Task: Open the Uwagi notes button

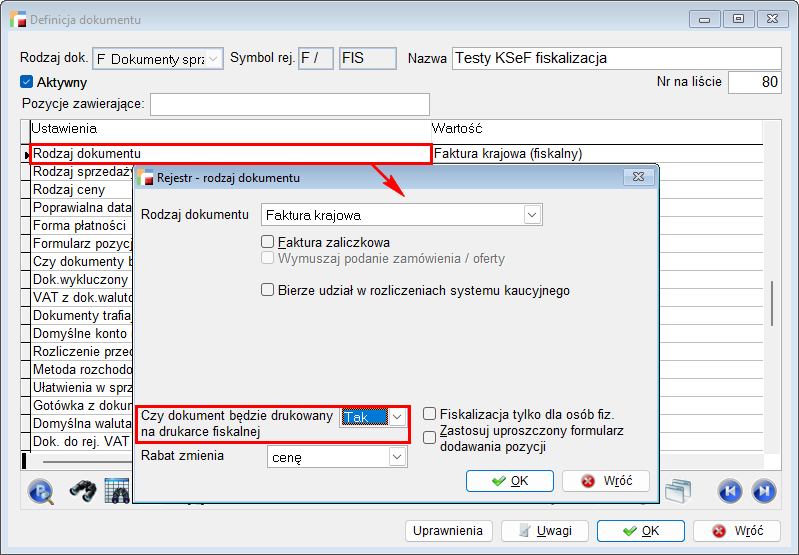Action: (545, 531)
